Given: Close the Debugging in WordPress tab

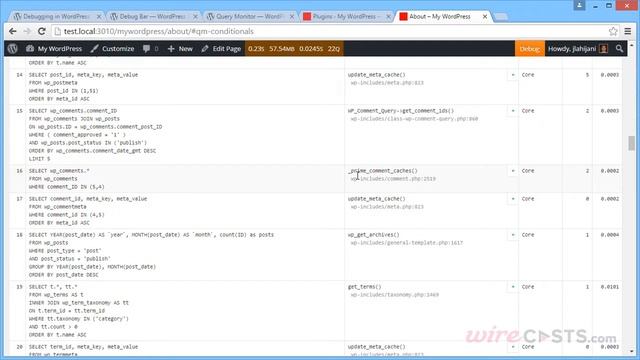Looking at the screenshot, I should point(98,16).
